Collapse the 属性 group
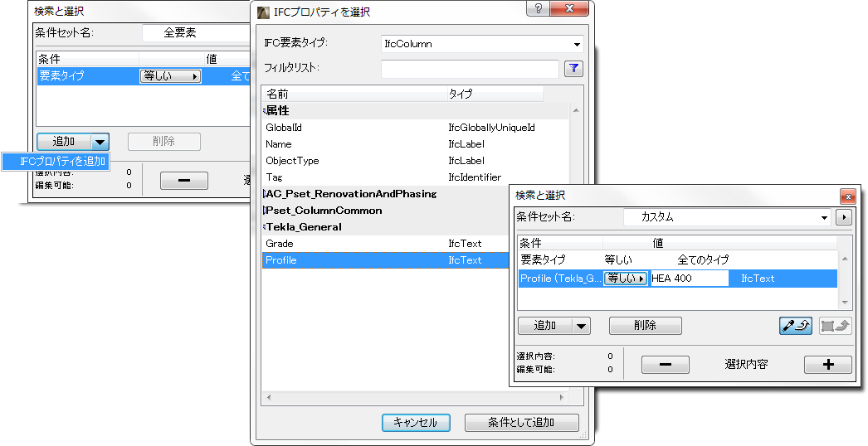This screenshot has width=868, height=446. click(264, 111)
